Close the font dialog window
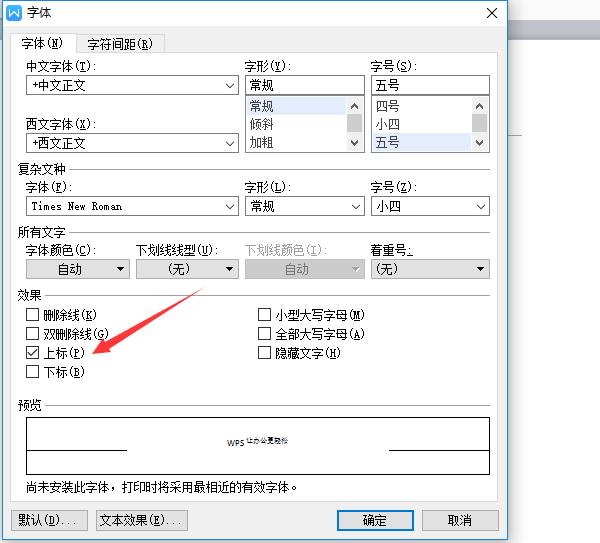Viewport: 600px width, 543px height. coord(490,13)
